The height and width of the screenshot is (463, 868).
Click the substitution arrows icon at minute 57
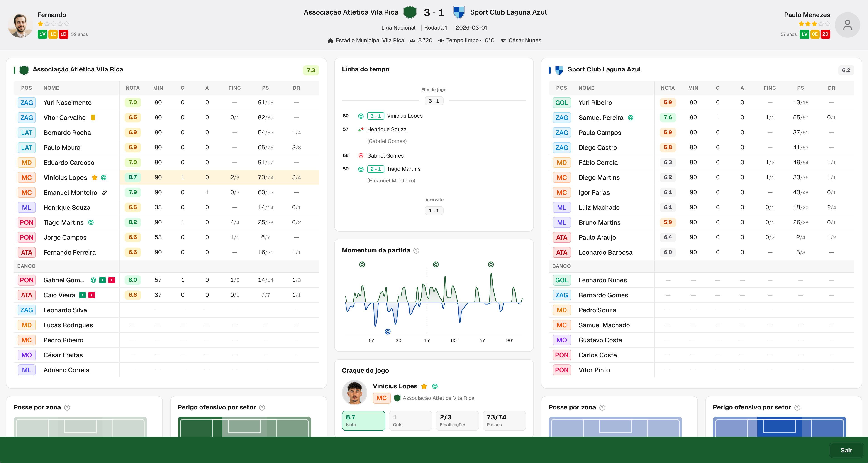(361, 130)
